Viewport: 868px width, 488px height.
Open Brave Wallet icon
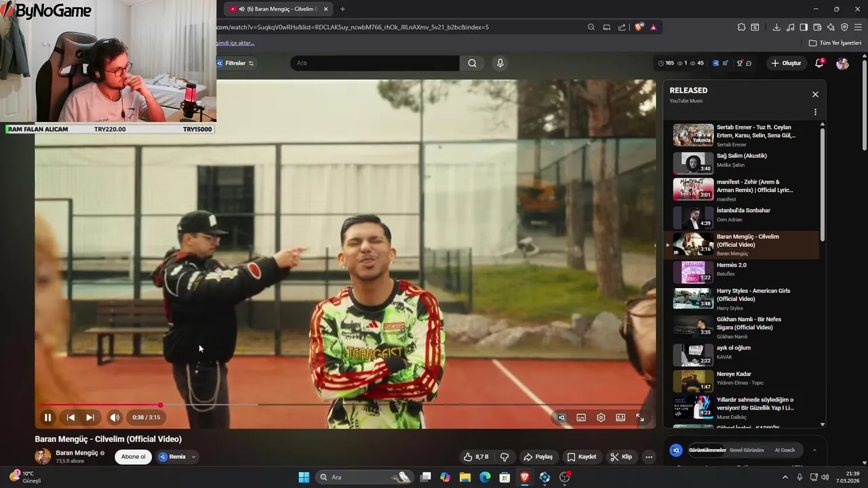(x=817, y=27)
